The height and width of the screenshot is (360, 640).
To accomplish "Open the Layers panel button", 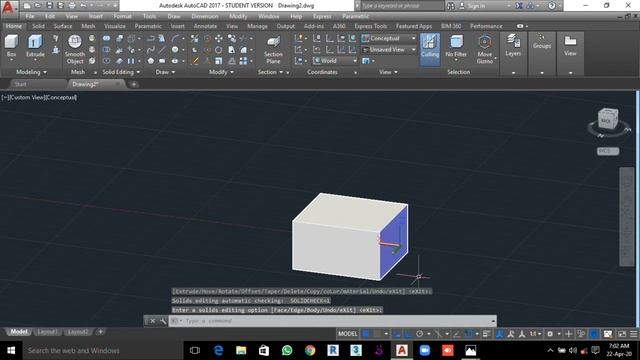I will tap(513, 45).
